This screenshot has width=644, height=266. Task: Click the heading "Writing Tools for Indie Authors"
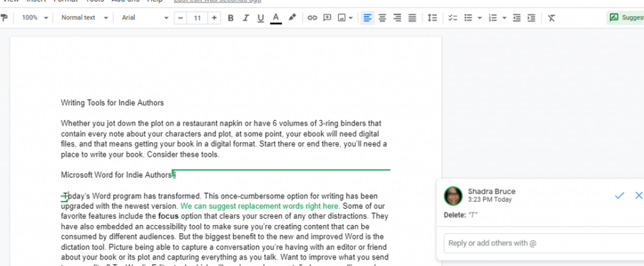(x=112, y=103)
